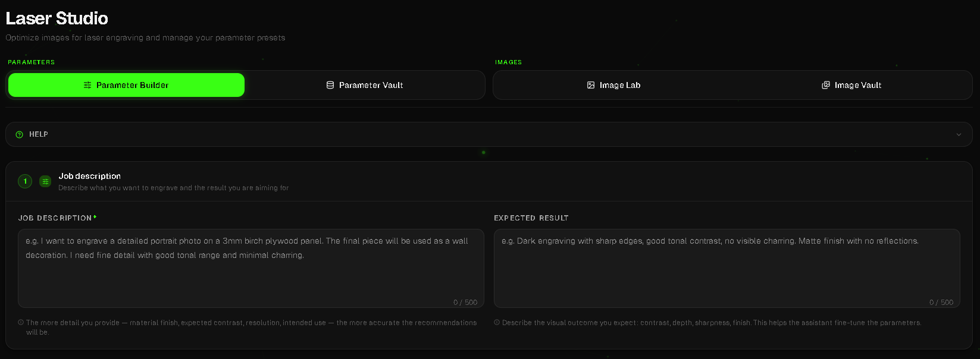Click the database icon beside Parameter Vault
This screenshot has height=359, width=980.
(x=330, y=85)
